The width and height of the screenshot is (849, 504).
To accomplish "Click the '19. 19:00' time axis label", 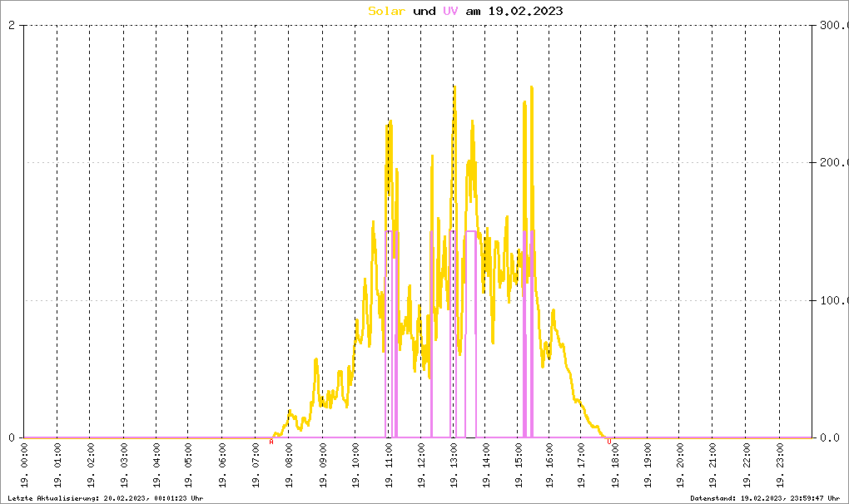I will (x=648, y=465).
